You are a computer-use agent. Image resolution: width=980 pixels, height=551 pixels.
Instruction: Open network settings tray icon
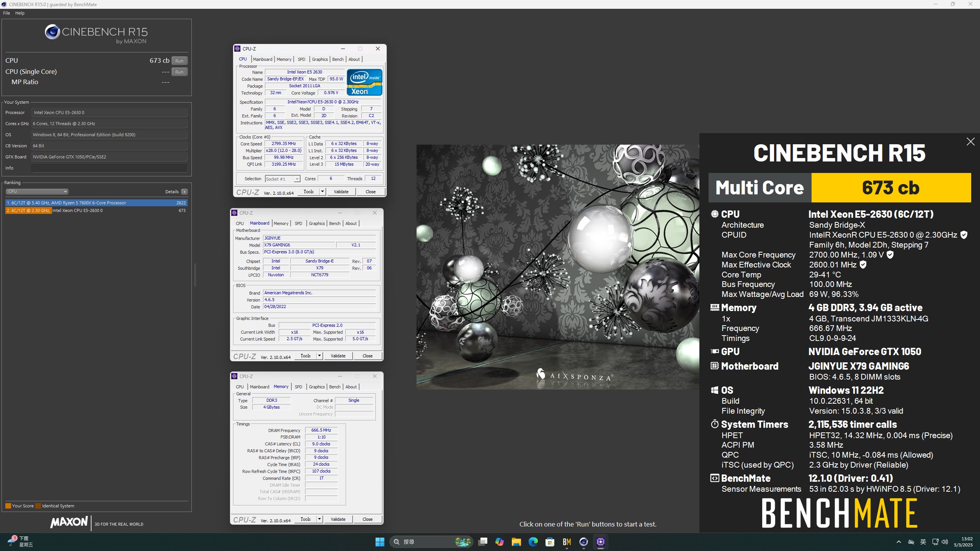tap(935, 542)
